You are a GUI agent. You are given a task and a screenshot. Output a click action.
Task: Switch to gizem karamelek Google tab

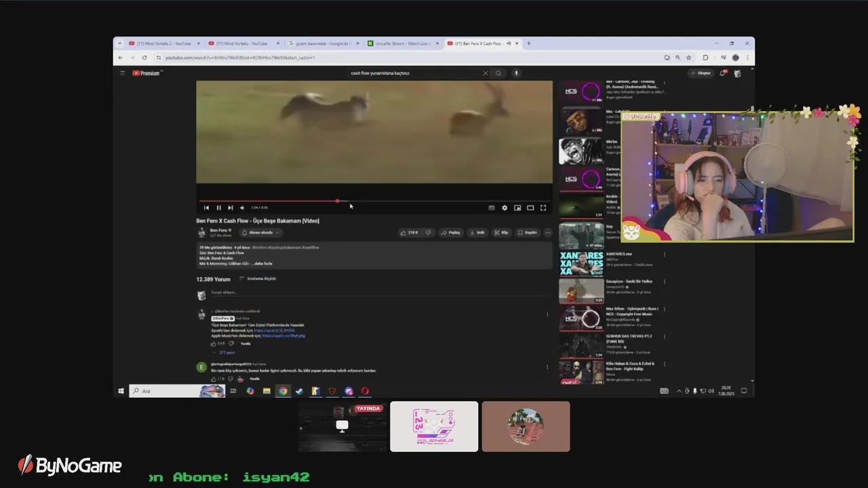323,43
